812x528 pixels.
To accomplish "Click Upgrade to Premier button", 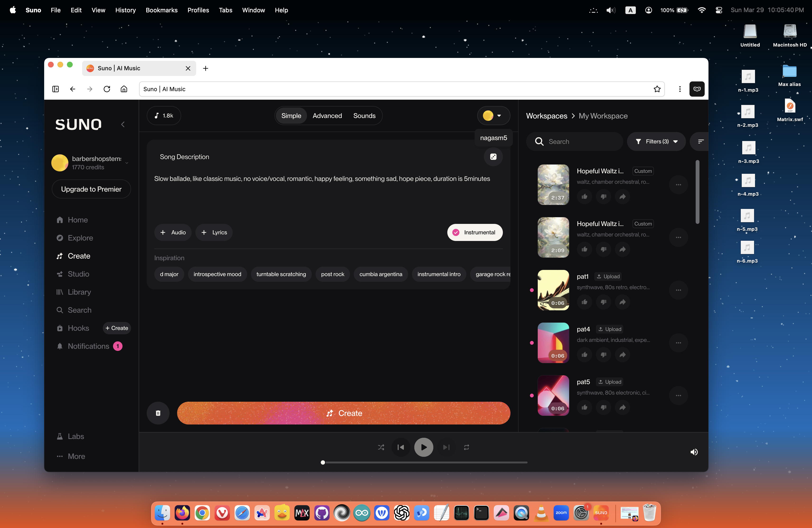I will (x=91, y=189).
